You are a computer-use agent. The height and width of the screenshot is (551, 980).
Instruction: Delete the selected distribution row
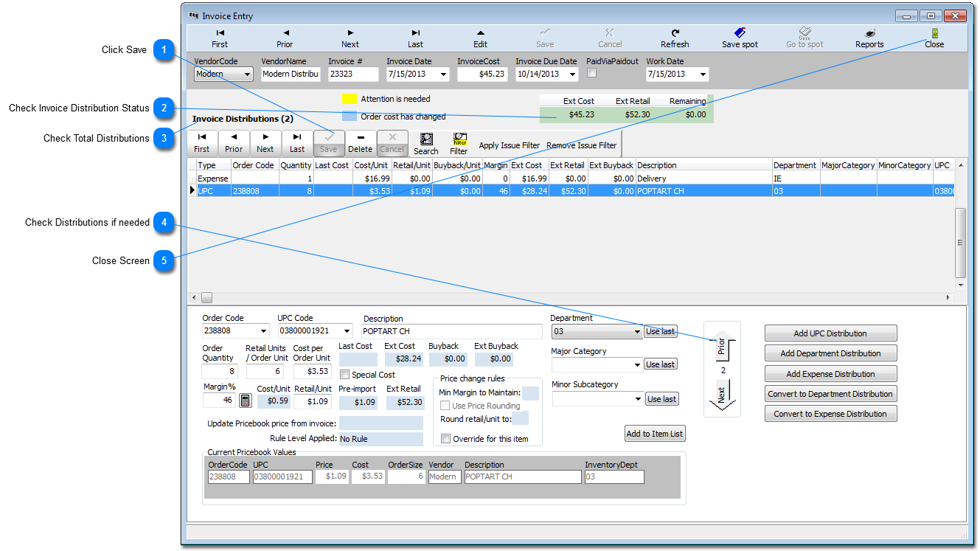(x=360, y=142)
